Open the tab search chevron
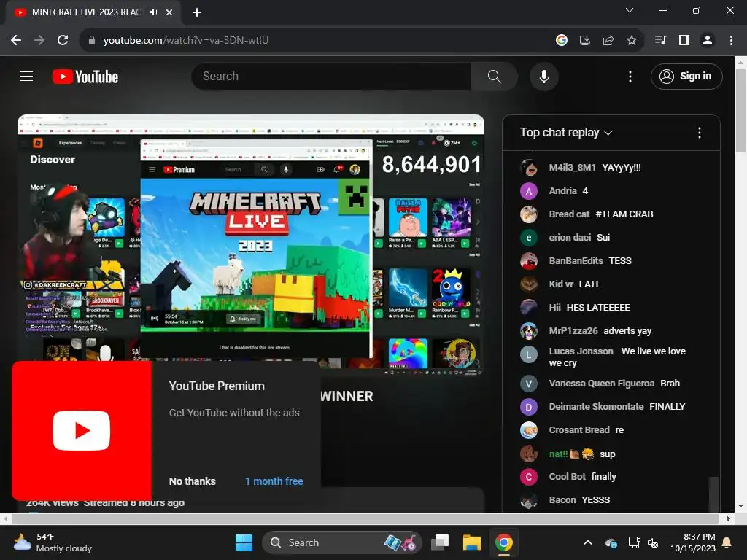 coord(630,10)
